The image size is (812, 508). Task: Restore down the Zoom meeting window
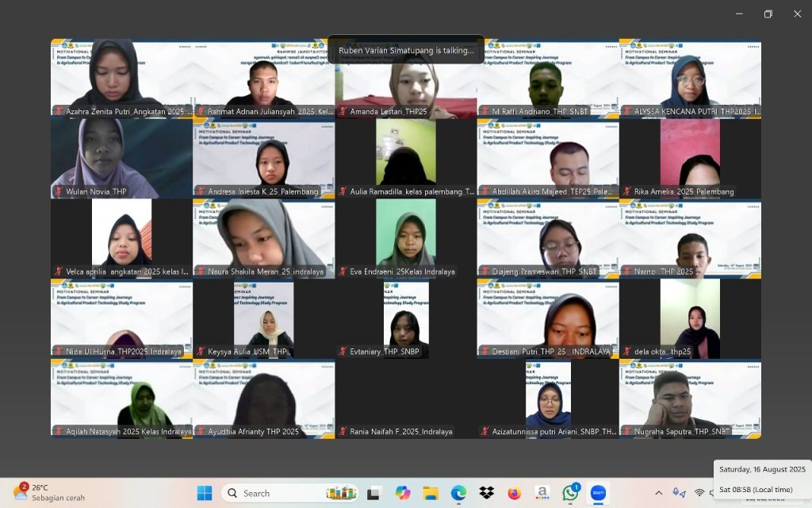tap(768, 13)
